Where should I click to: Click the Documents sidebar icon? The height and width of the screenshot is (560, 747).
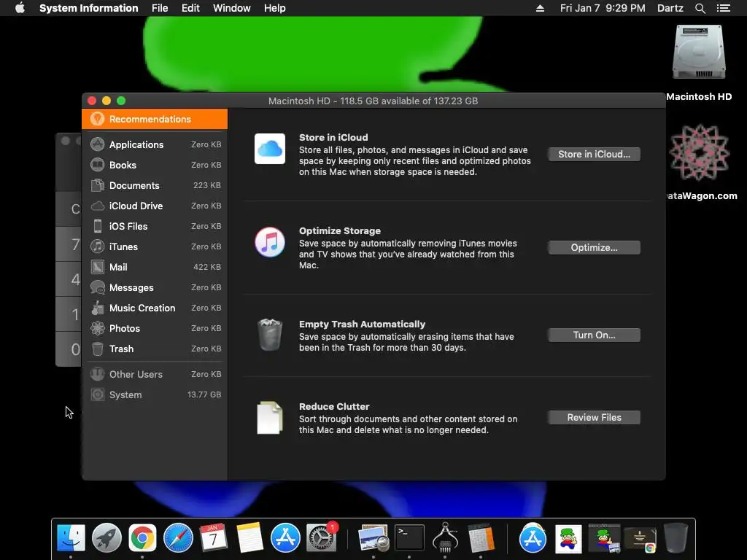98,185
